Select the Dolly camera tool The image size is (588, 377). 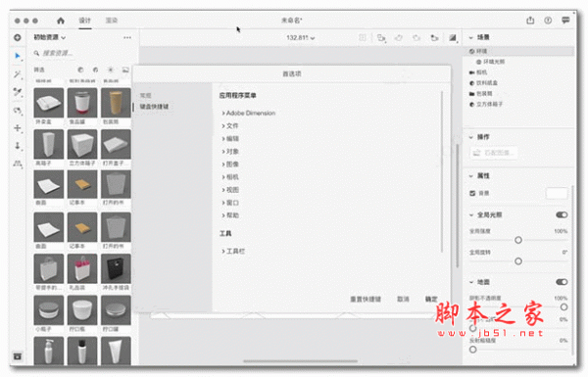(x=18, y=146)
